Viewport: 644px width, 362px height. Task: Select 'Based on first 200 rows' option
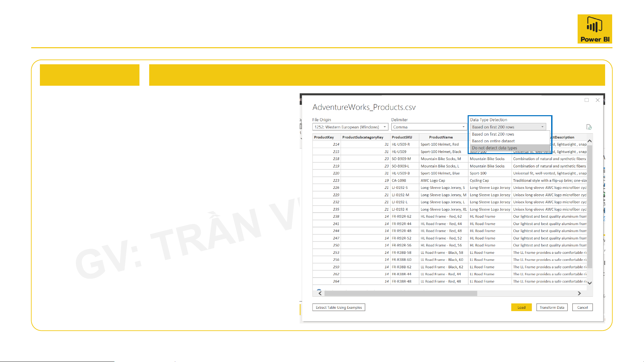pyautogui.click(x=493, y=134)
